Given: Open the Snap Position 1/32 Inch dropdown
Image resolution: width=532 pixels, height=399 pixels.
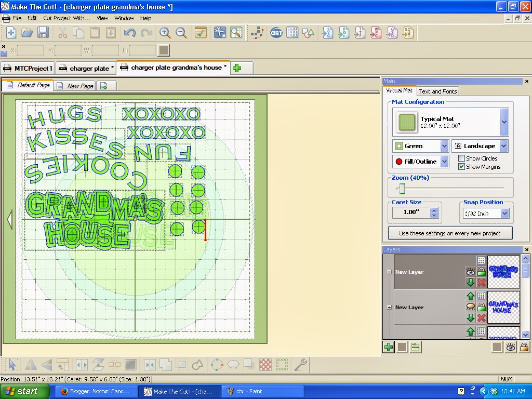Looking at the screenshot, I should [x=504, y=214].
